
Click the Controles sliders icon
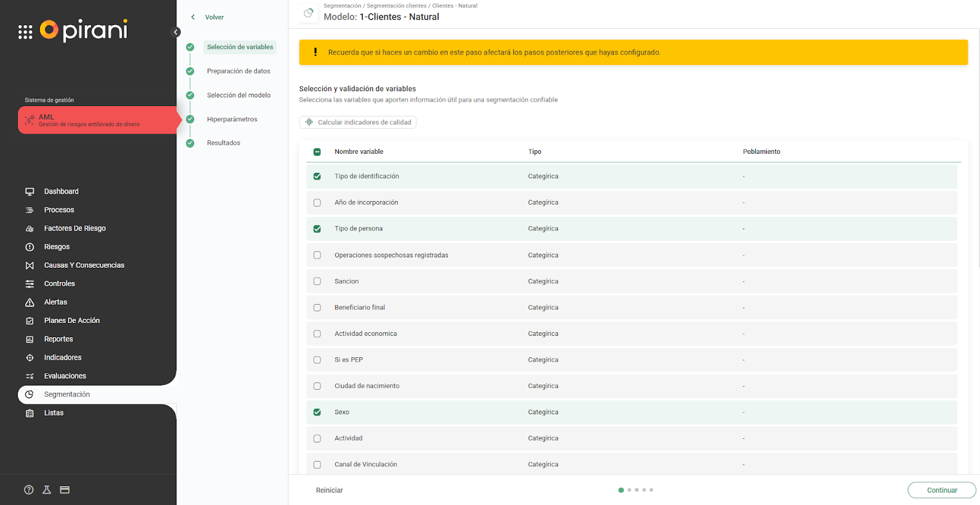pyautogui.click(x=29, y=284)
